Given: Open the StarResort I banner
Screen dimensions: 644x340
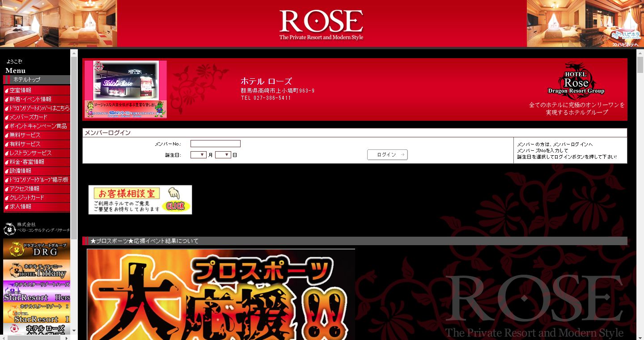Looking at the screenshot, I should [37, 313].
